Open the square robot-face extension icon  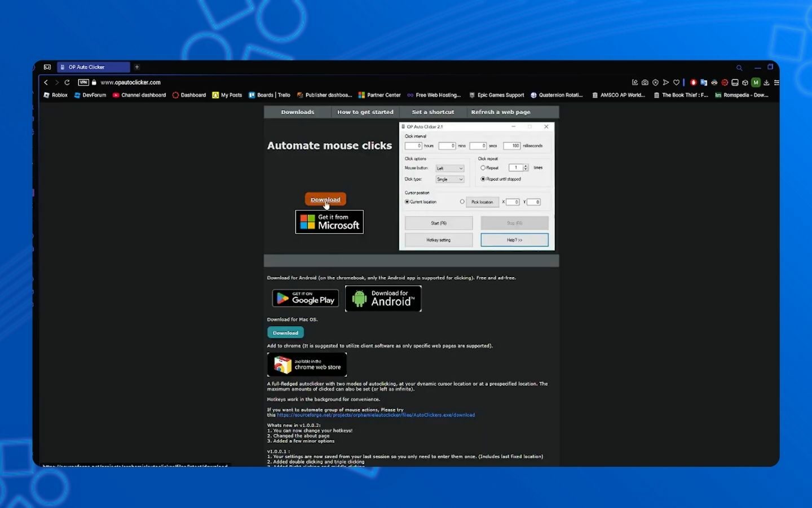[735, 82]
